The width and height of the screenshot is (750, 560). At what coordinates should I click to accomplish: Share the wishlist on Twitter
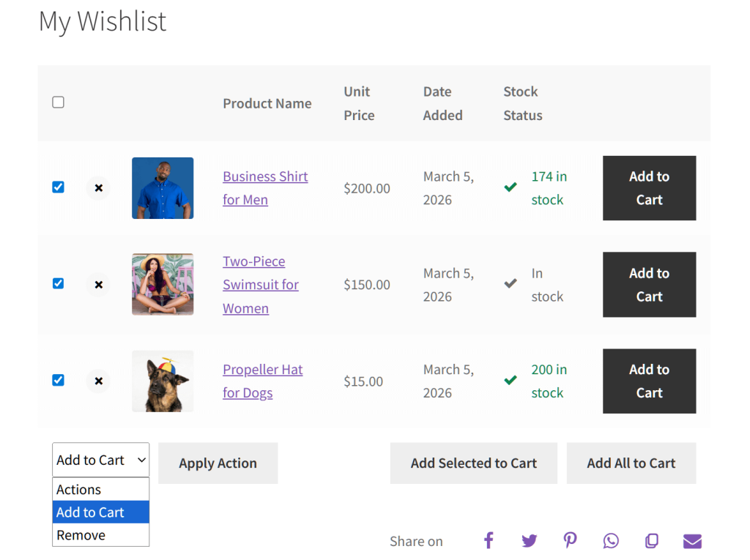click(x=530, y=540)
